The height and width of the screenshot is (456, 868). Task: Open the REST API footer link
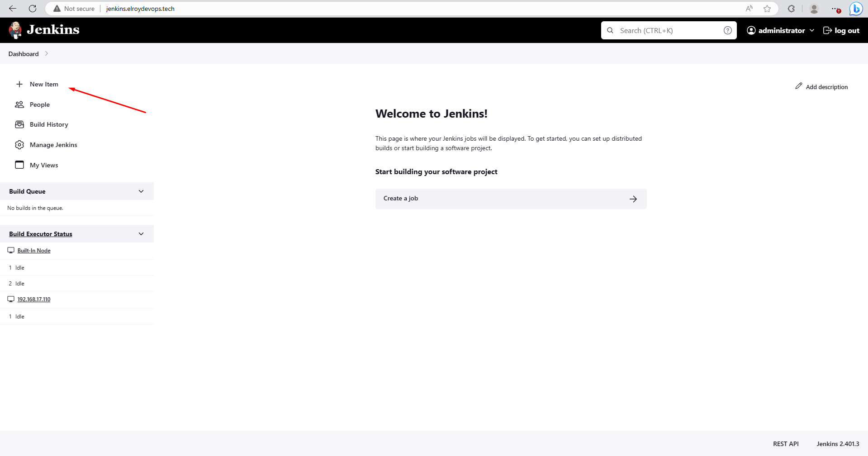(786, 444)
